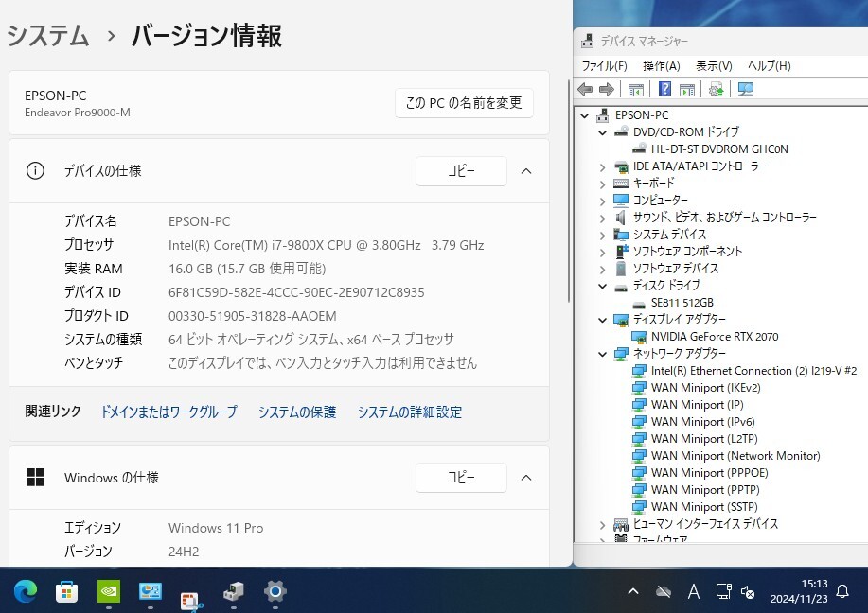Viewport: 868px width, 613px height.
Task: Open the NVIDIA app from the taskbar
Action: (x=109, y=592)
